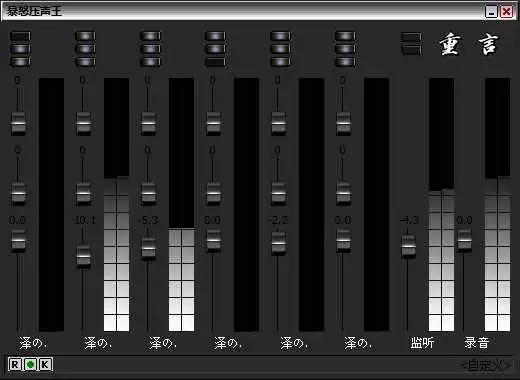This screenshot has width=520, height=380.
Task: Click the 监听 monitor fader knob
Action: point(408,247)
